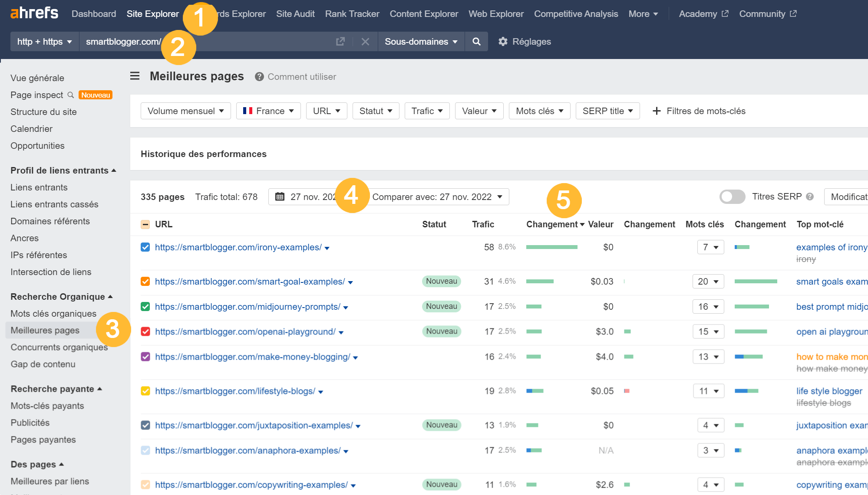Clear the target URL with the X icon
Screen dimensions: 868x495
point(365,41)
